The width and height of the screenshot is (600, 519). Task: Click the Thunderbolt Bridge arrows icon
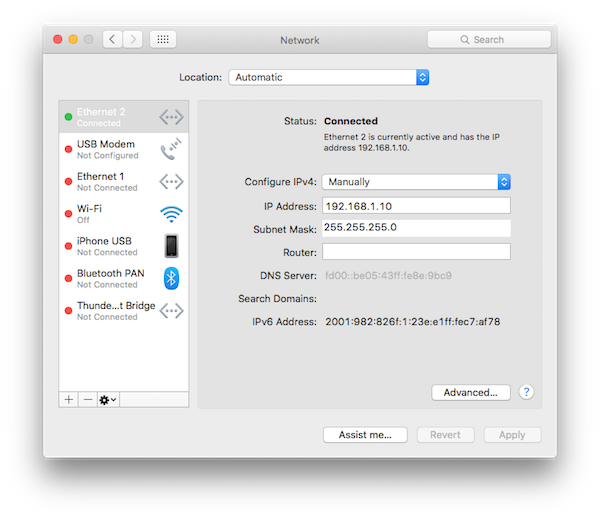tap(171, 310)
